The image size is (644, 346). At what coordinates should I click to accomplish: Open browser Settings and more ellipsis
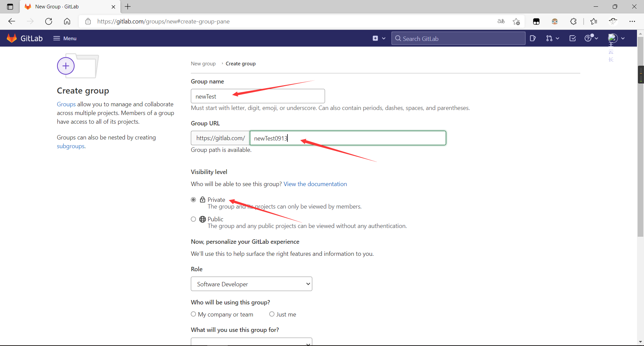pyautogui.click(x=632, y=21)
